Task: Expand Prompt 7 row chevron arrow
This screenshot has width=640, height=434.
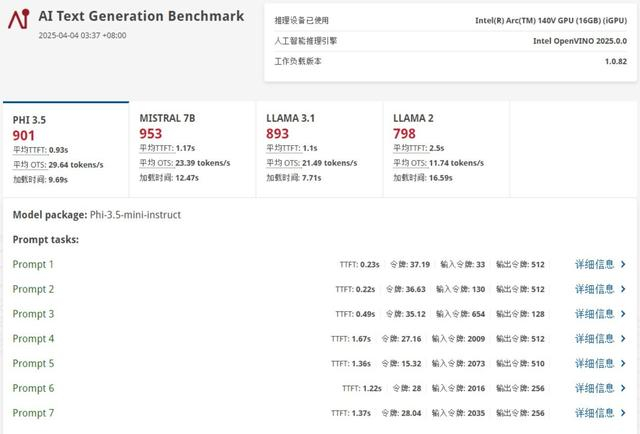Action: point(623,413)
